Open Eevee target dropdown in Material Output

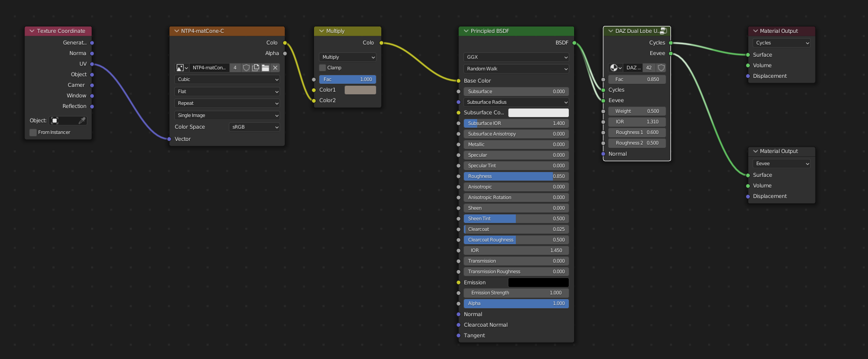click(x=782, y=164)
